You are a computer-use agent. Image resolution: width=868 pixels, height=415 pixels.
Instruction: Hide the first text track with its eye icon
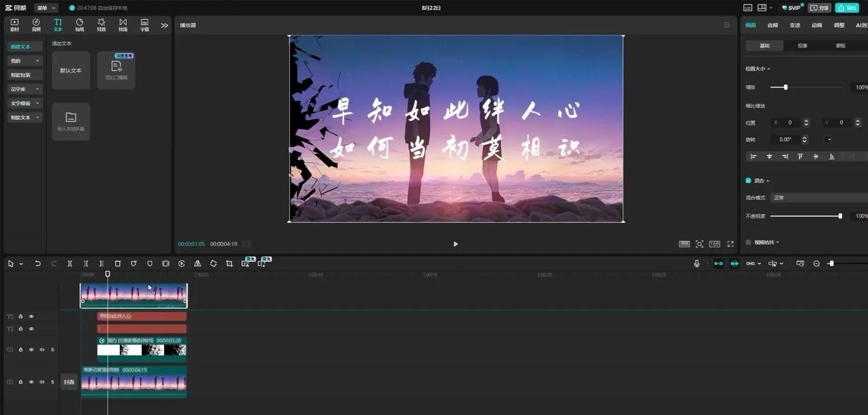click(x=31, y=316)
